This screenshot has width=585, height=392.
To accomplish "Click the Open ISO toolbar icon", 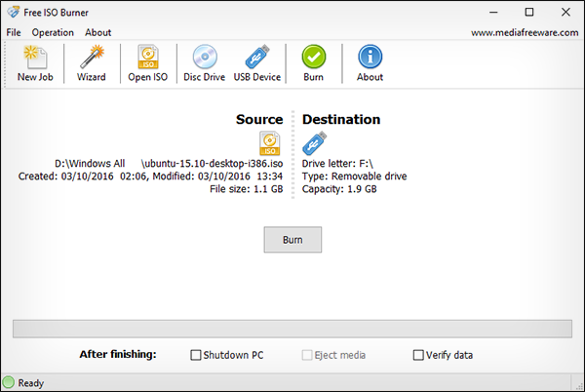I will (148, 63).
